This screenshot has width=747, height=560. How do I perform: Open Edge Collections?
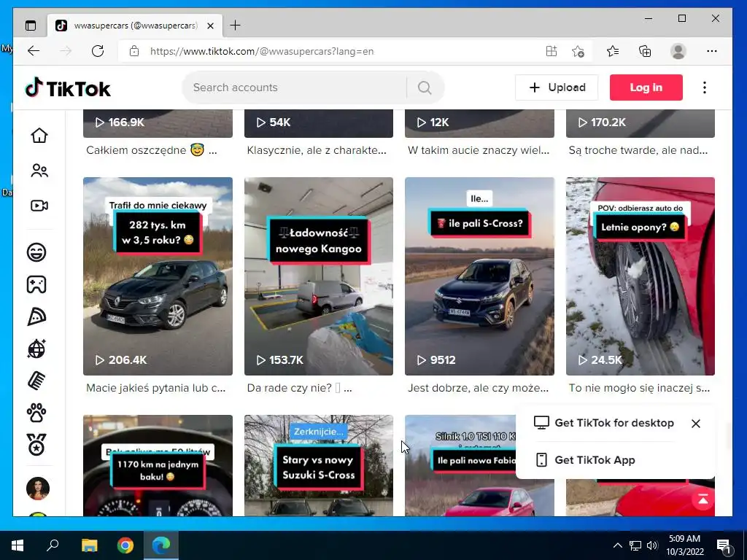645,51
